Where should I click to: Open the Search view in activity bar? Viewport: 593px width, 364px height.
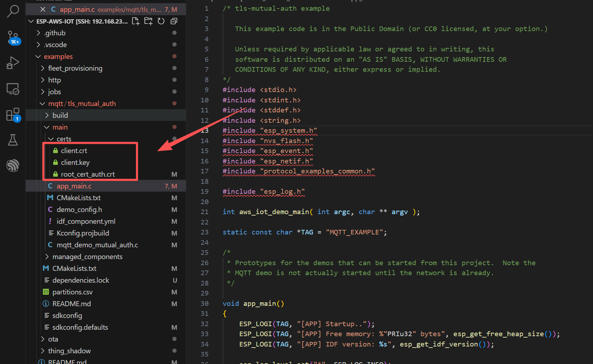click(13, 11)
